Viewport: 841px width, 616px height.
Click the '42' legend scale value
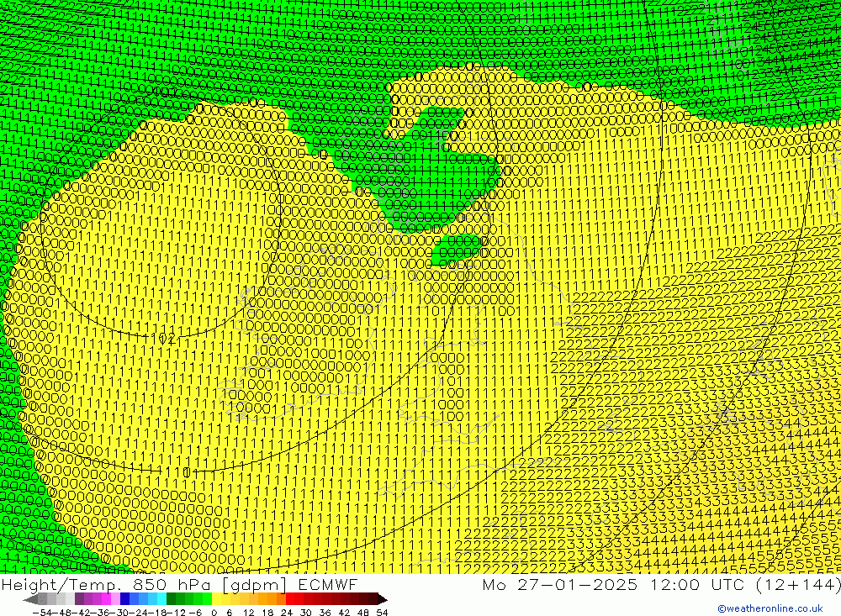coord(344,612)
